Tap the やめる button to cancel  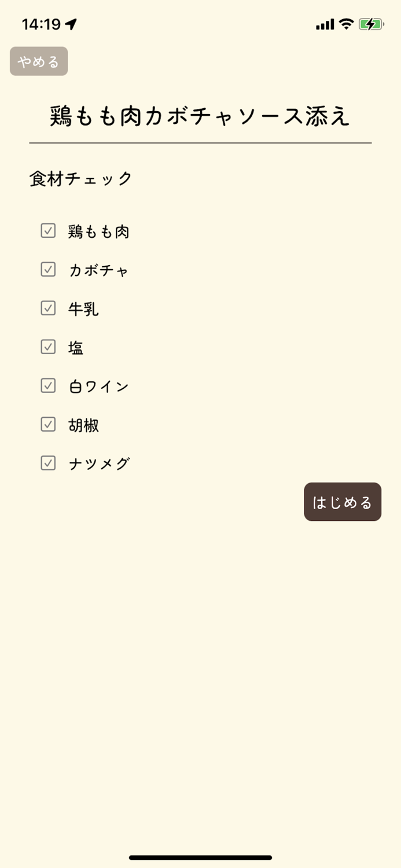tap(38, 61)
